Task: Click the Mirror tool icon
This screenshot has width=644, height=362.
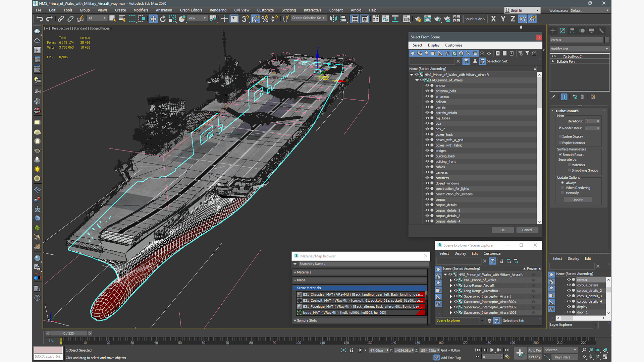Action: 333,19
